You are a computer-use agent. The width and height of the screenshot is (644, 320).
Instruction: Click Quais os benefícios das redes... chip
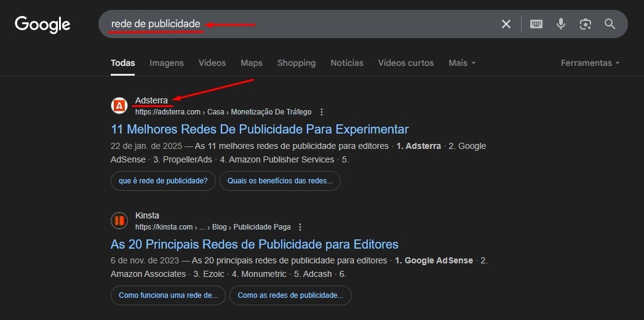point(280,181)
